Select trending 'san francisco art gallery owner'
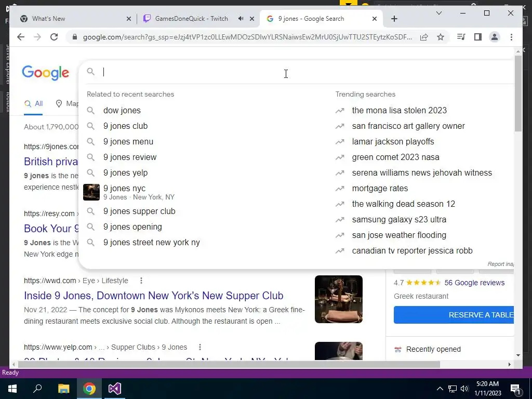This screenshot has height=399, width=532. pyautogui.click(x=408, y=126)
